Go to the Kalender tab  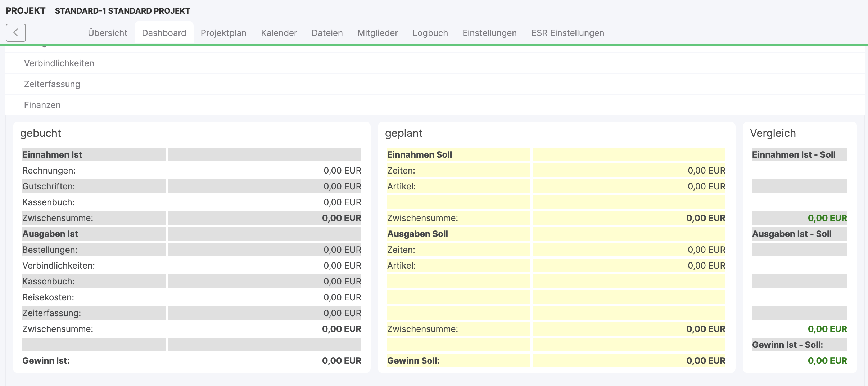pos(279,33)
